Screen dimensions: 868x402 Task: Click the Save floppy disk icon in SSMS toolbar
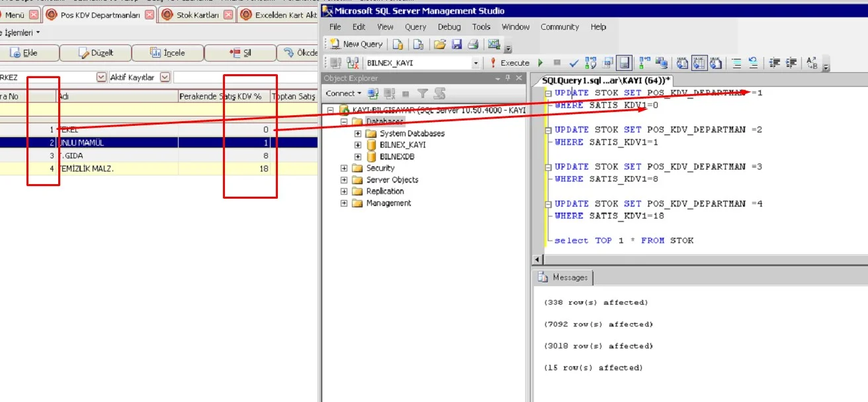click(x=456, y=44)
